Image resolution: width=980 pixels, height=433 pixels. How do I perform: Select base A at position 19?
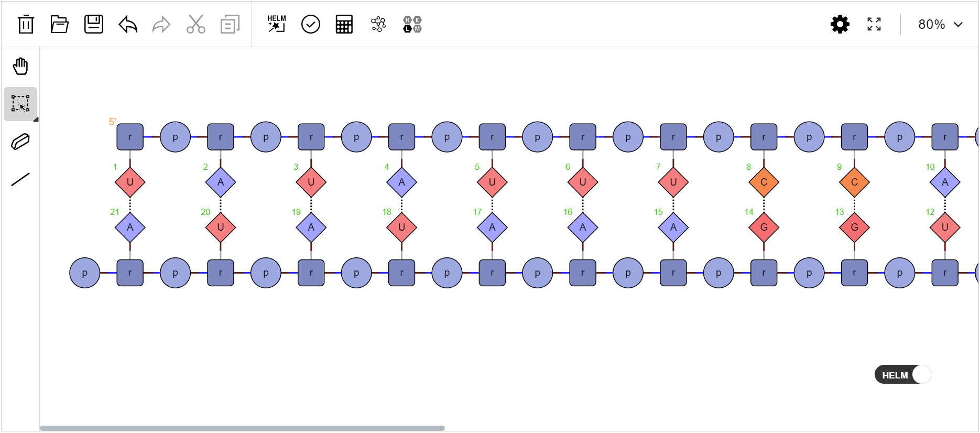tap(311, 228)
